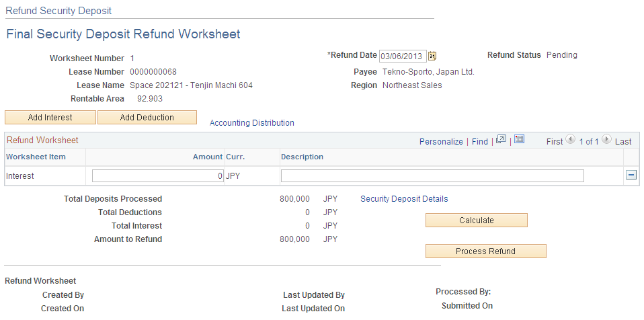
Task: Select Rentable Area value 92.903
Action: click(x=149, y=99)
